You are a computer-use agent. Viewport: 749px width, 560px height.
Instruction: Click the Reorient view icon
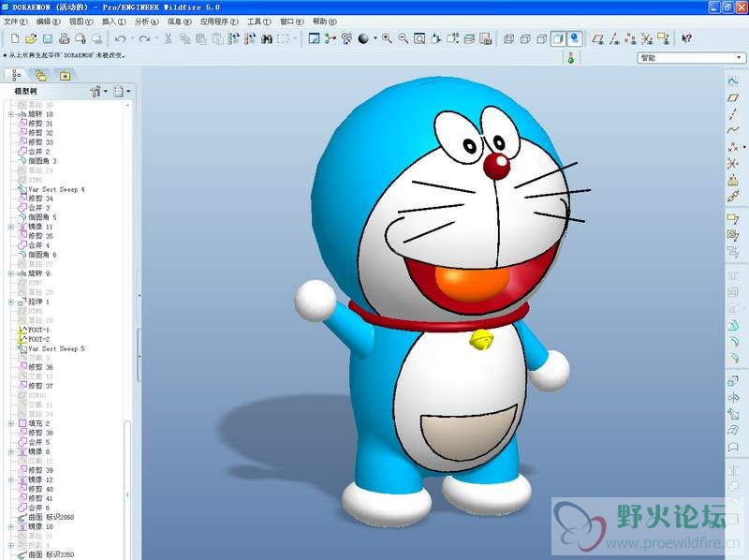[x=435, y=38]
